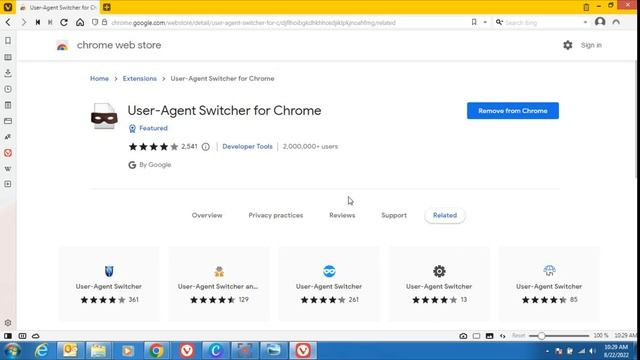Open the Bookmarks panel in sidebar
This screenshot has width=640, height=360.
8,41
